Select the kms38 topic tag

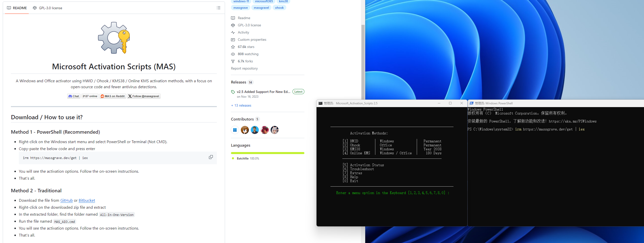coord(283,1)
